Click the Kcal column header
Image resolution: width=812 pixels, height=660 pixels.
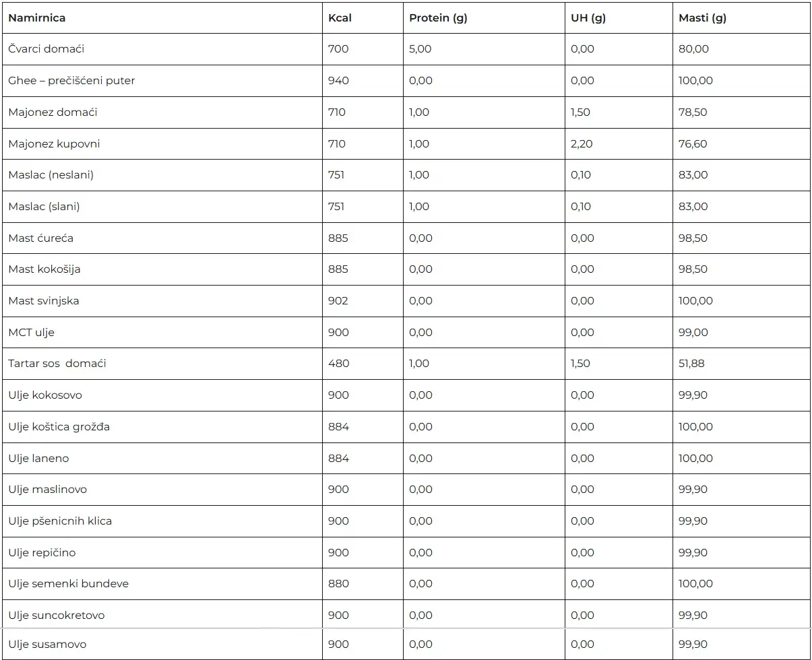pyautogui.click(x=340, y=18)
